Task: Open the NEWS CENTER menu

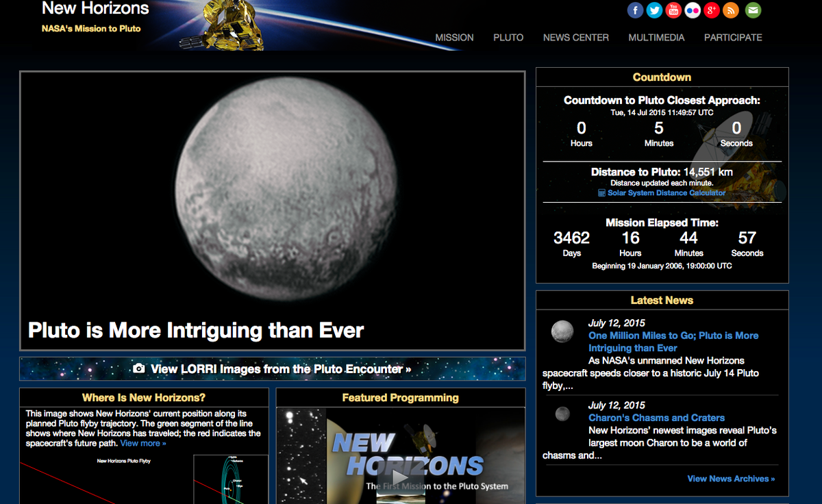Action: click(576, 38)
